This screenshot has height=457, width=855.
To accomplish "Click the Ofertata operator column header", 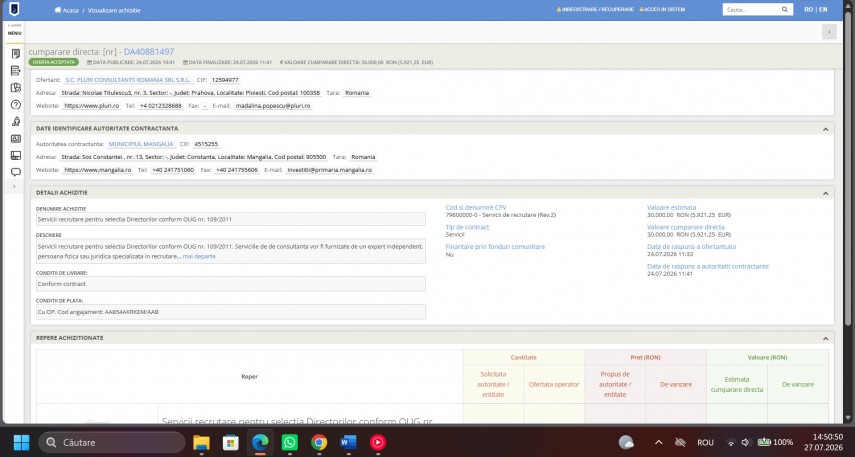I will (554, 384).
